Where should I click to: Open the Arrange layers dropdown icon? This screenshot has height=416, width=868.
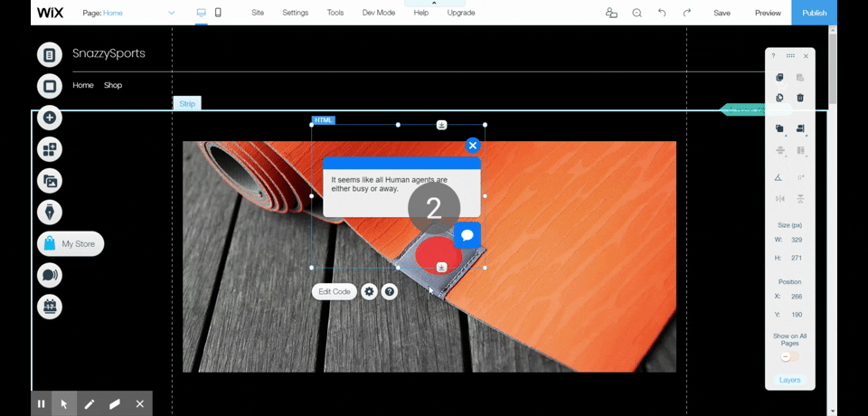click(780, 128)
